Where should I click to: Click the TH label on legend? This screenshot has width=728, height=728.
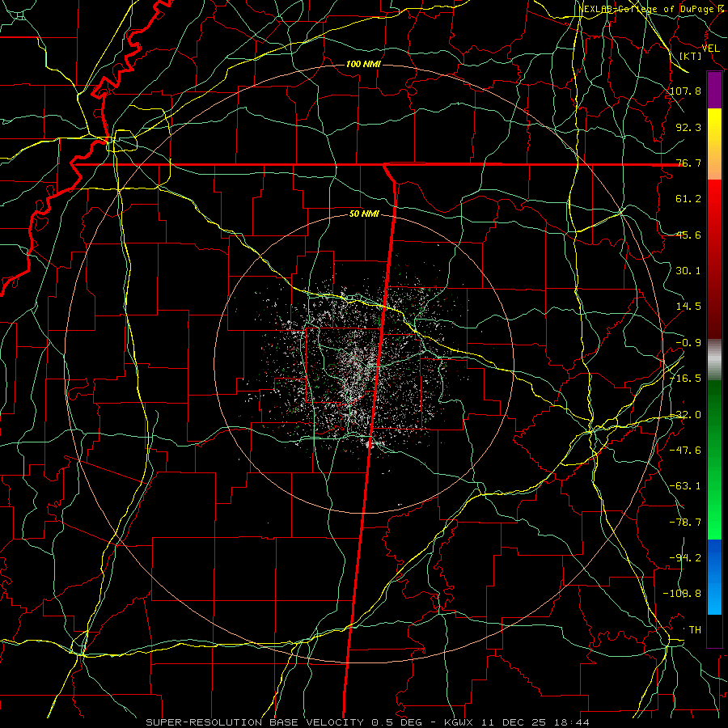click(695, 630)
